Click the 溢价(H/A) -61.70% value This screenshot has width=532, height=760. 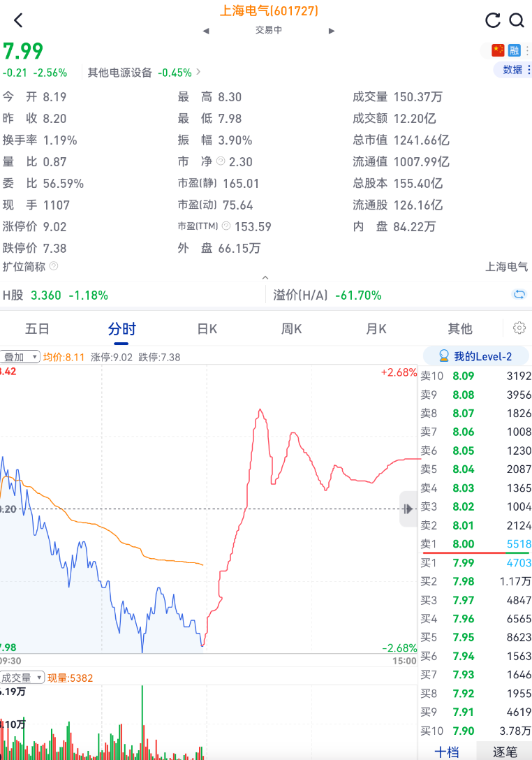(x=327, y=295)
